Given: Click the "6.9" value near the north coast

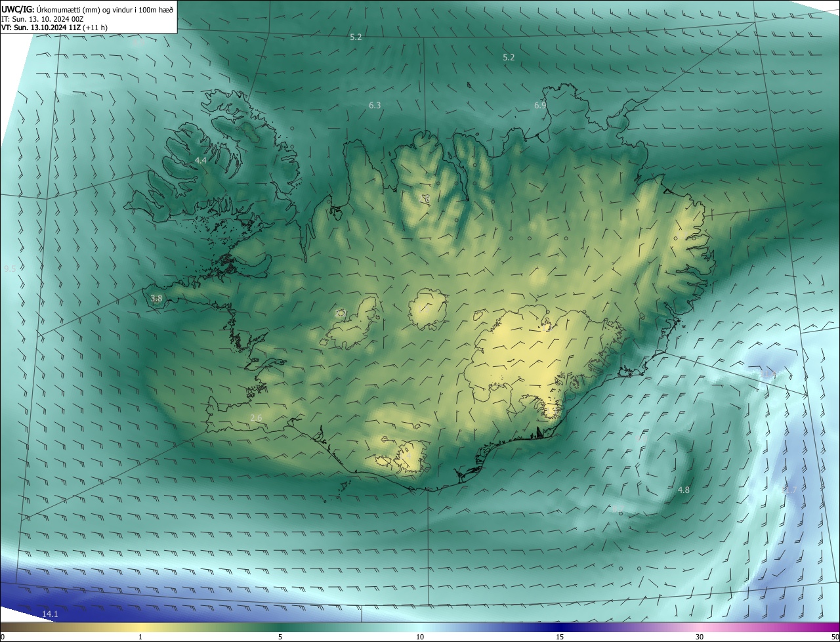Looking at the screenshot, I should [540, 105].
